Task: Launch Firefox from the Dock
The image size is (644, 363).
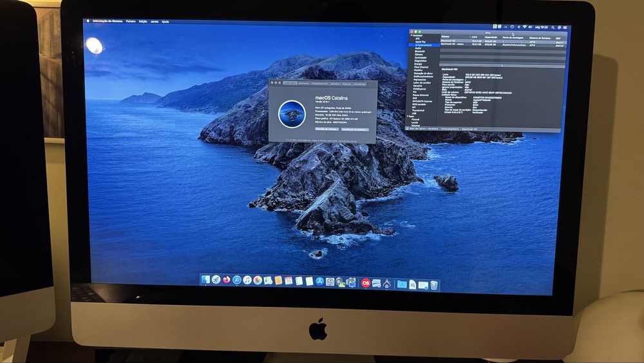Action: [227, 280]
